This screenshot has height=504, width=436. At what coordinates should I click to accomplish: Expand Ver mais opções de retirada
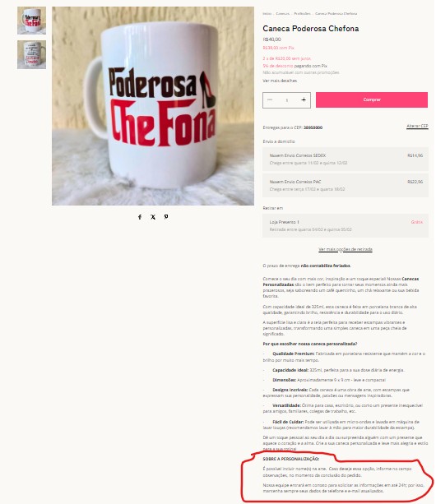coord(346,249)
